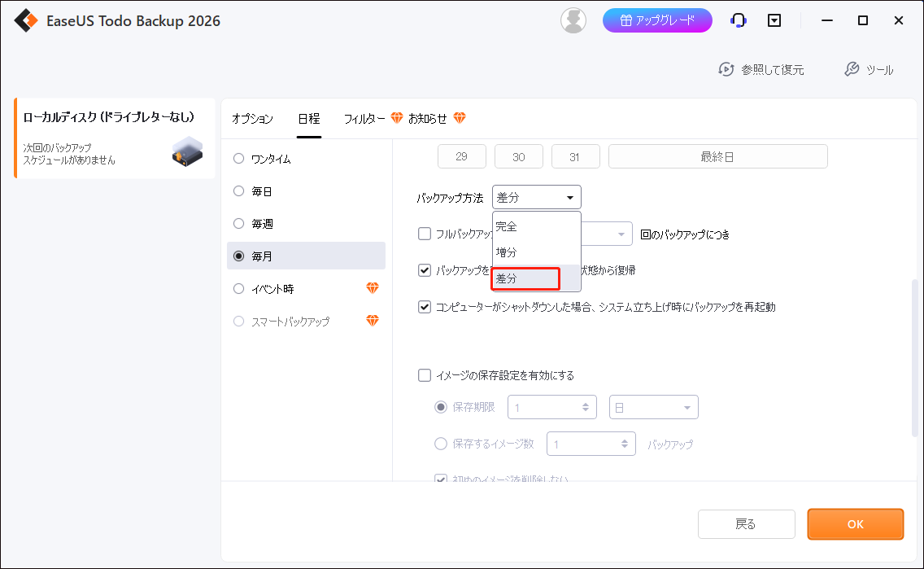Viewport: 924px width, 569px height.
Task: Open the headset support icon
Action: pos(738,20)
